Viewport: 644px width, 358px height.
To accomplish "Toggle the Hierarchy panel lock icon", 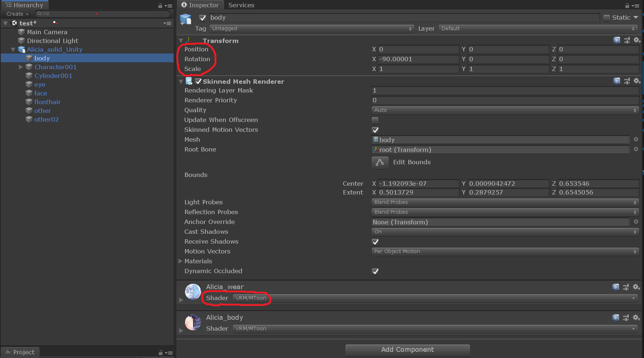I will click(160, 5).
